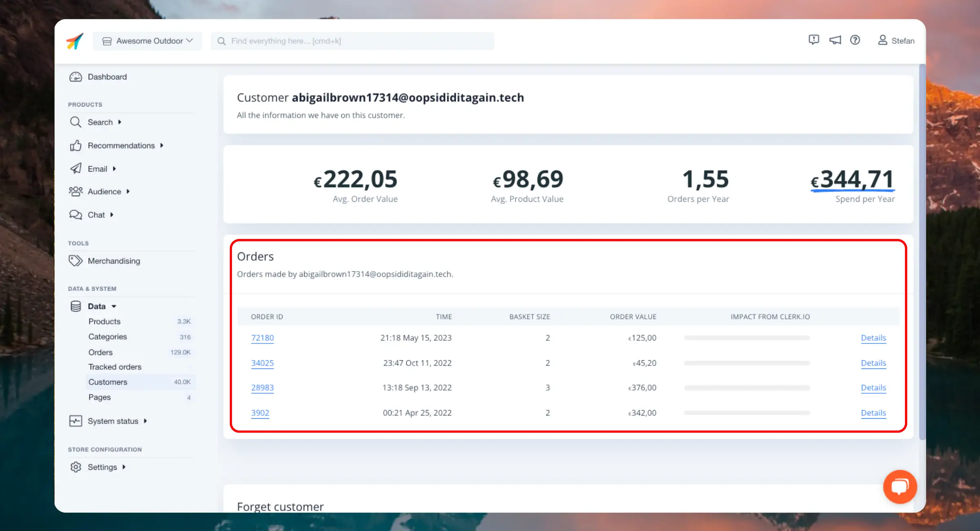The image size is (980, 531).
Task: Click the IMPACT FROM CLERK.IO column header
Action: (x=770, y=317)
